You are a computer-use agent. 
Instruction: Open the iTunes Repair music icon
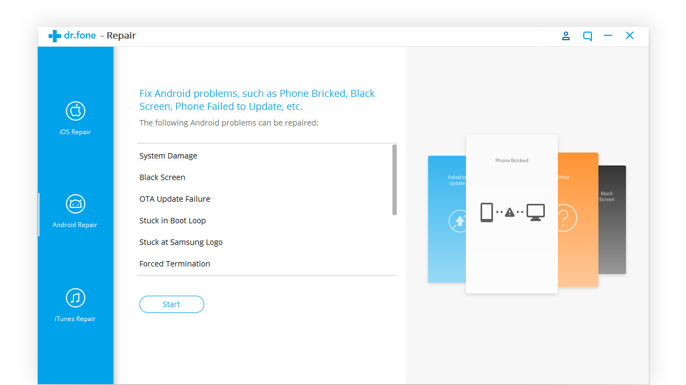click(x=75, y=298)
